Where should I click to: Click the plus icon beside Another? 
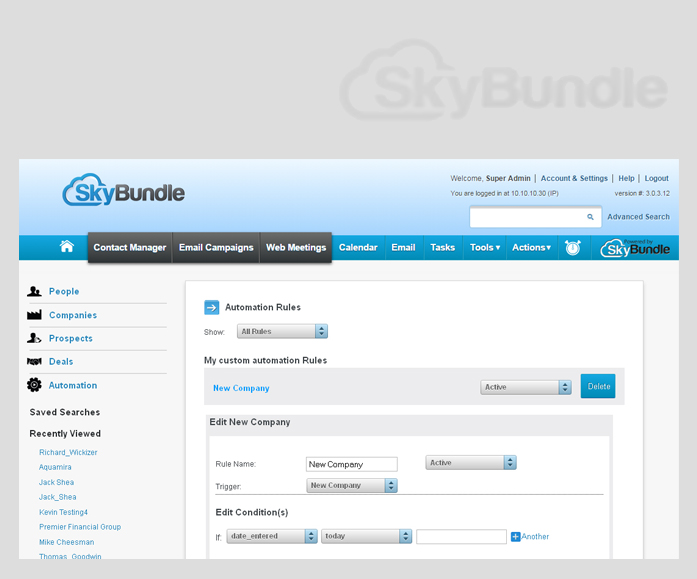[516, 537]
